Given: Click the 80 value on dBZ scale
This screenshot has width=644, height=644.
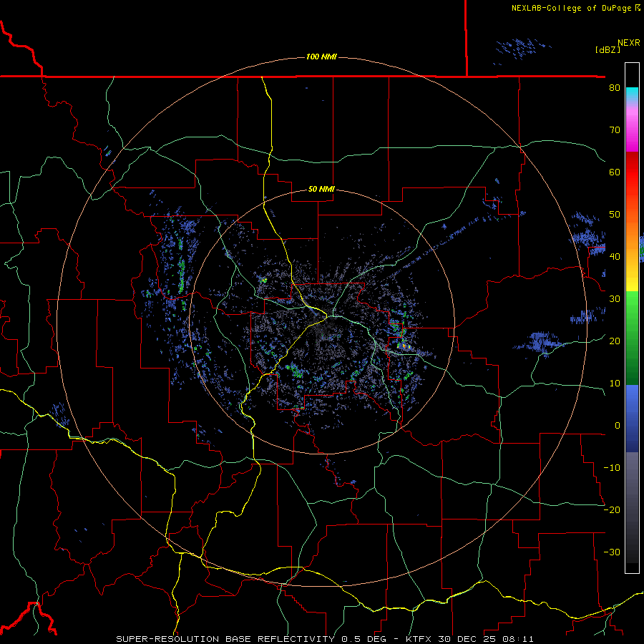Looking at the screenshot, I should (x=615, y=87).
